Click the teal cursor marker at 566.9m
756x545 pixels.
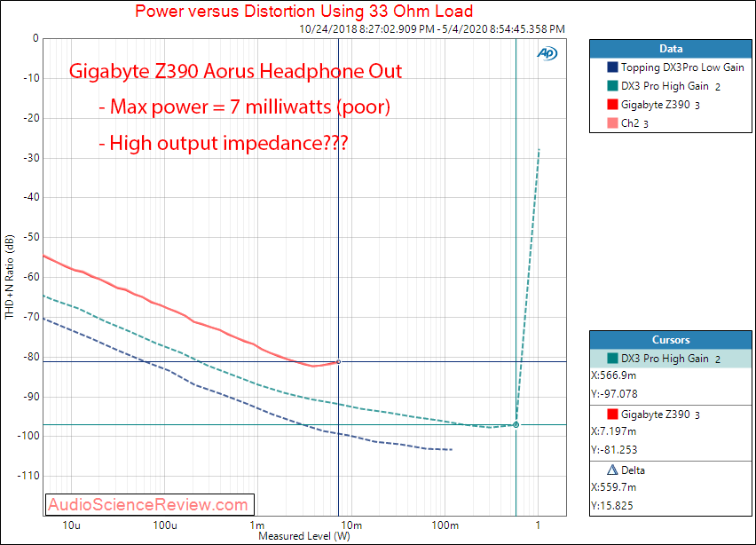pyautogui.click(x=516, y=425)
